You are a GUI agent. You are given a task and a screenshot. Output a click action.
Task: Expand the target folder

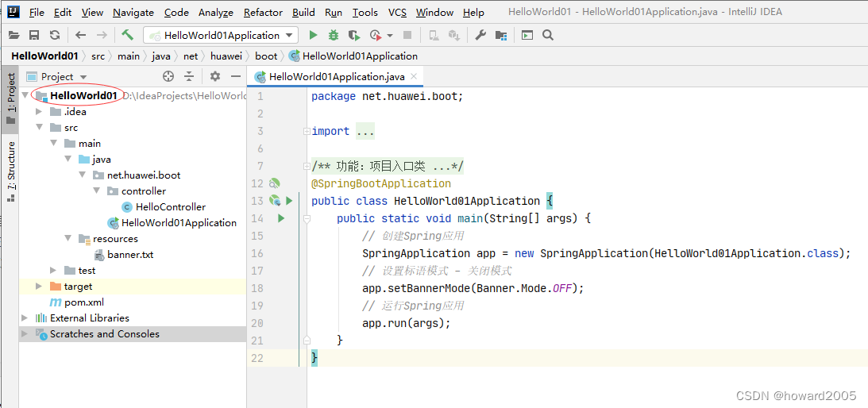[39, 287]
